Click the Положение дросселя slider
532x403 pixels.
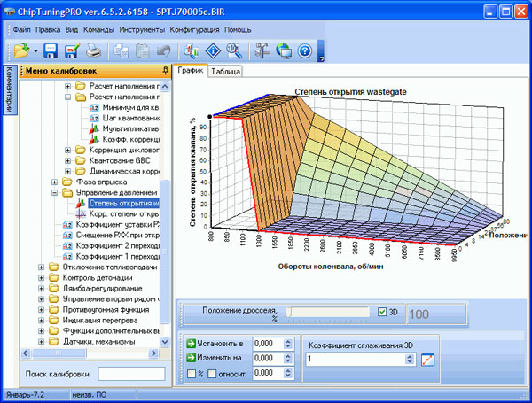click(328, 312)
